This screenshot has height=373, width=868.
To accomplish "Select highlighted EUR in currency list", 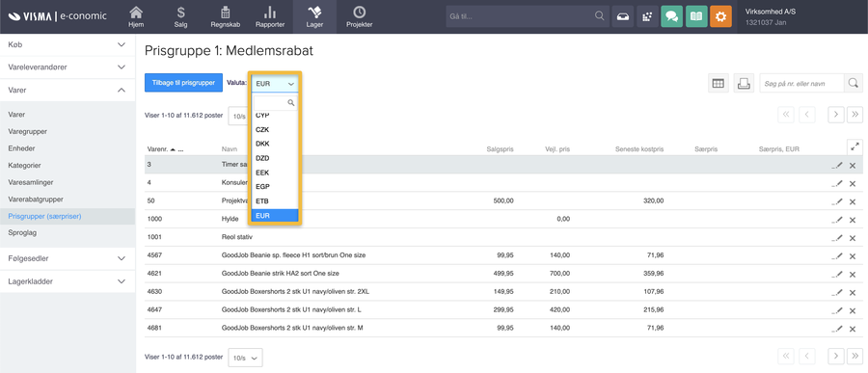I will pyautogui.click(x=275, y=215).
